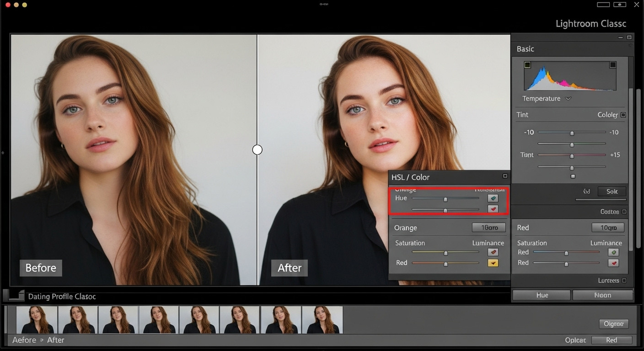Click the Temperature slider showing -10

click(572, 133)
